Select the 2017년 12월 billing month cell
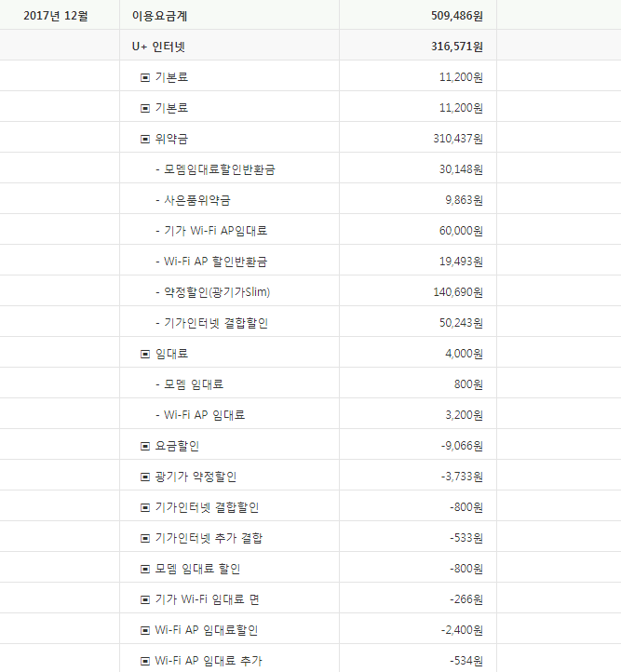 click(56, 16)
